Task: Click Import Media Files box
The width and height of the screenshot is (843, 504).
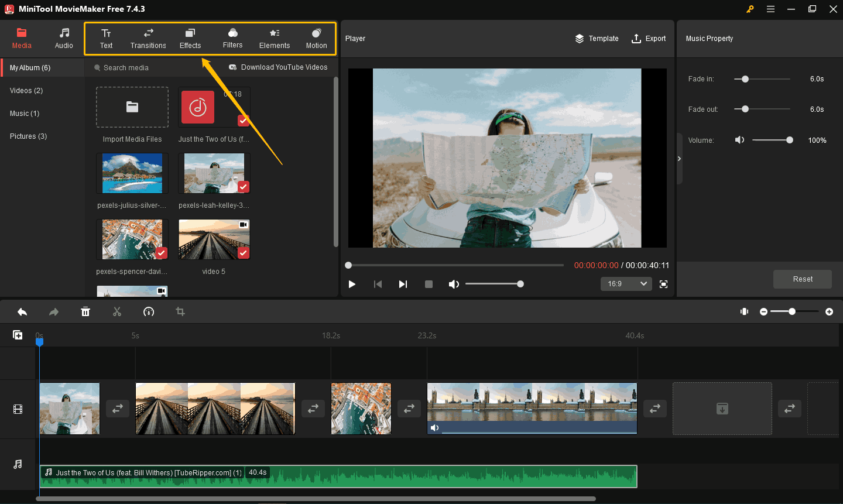Action: point(132,107)
